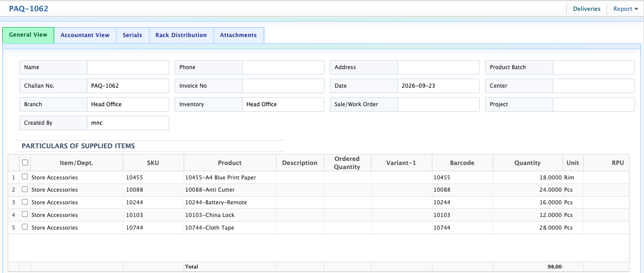The width and height of the screenshot is (644, 273).
Task: Check the box for A4 Blue Print Paper row
Action: pos(25,177)
